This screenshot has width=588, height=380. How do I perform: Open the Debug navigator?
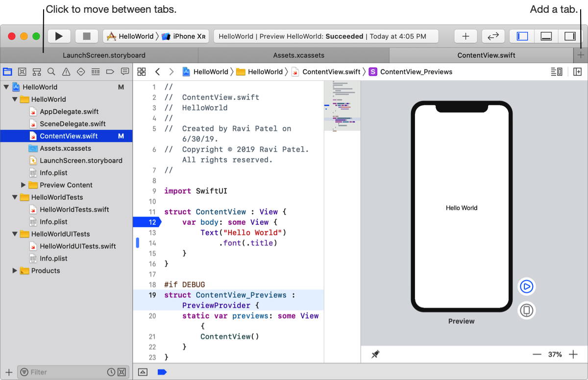pos(96,72)
